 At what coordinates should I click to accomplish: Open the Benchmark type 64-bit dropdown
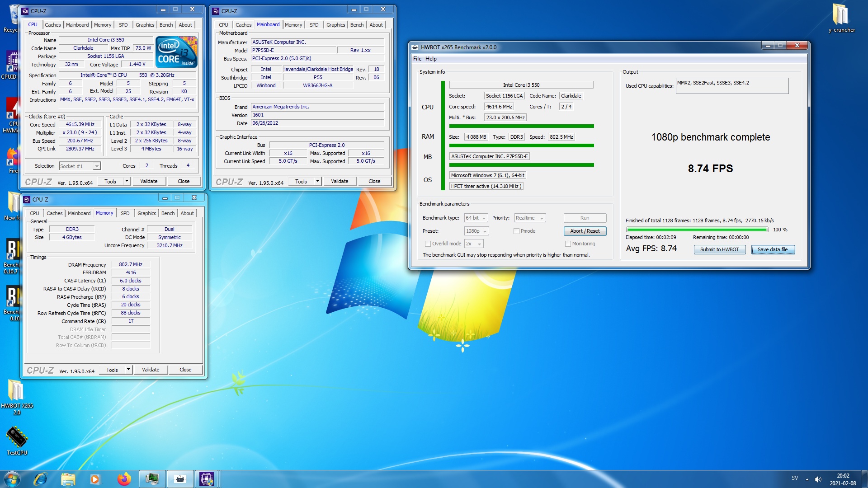click(476, 218)
